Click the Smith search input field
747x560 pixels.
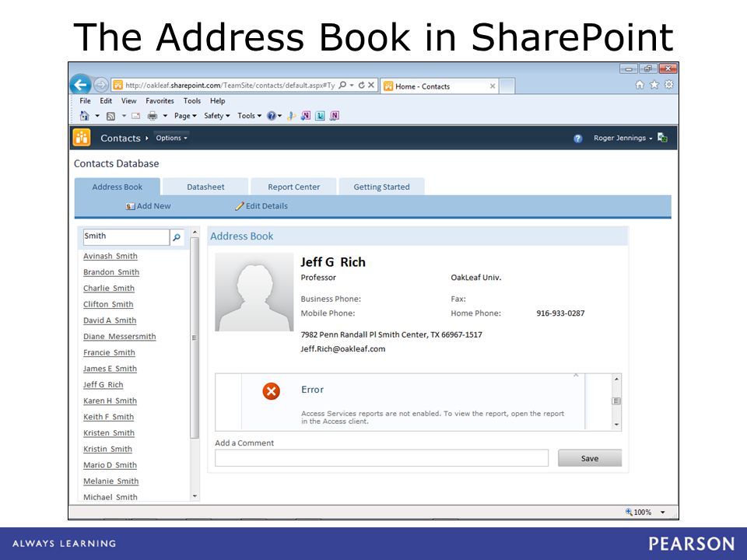[126, 236]
